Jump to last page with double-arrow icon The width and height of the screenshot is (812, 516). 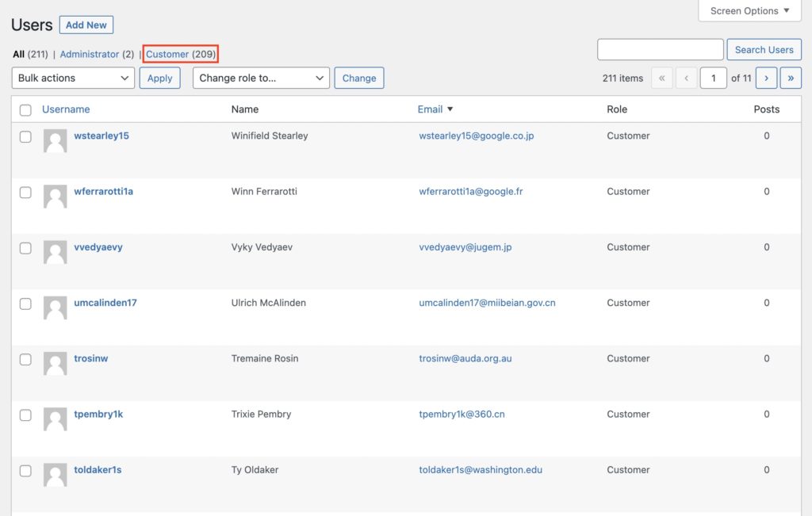(790, 78)
